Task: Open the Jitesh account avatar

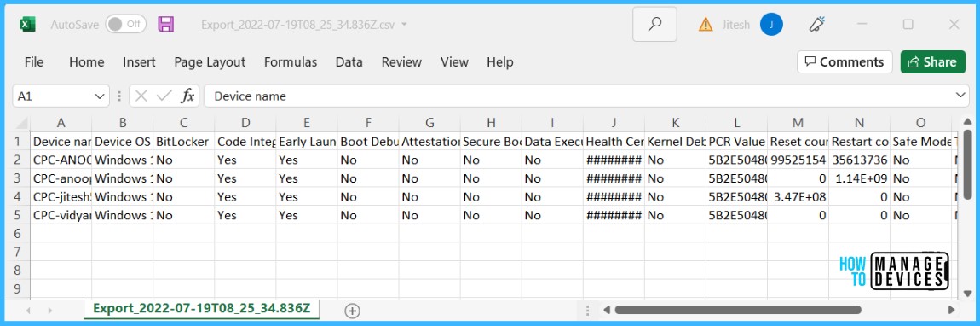Action: 771,25
